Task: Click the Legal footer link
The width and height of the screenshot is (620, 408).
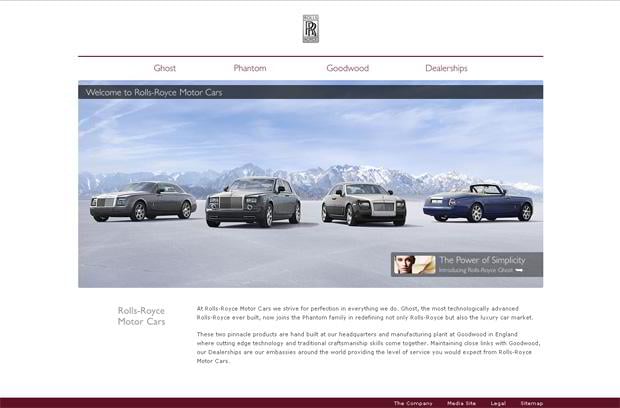Action: pyautogui.click(x=498, y=403)
